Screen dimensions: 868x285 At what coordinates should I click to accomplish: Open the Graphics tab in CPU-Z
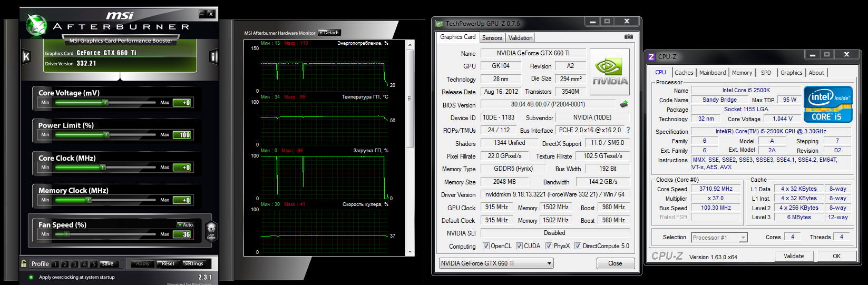click(791, 73)
